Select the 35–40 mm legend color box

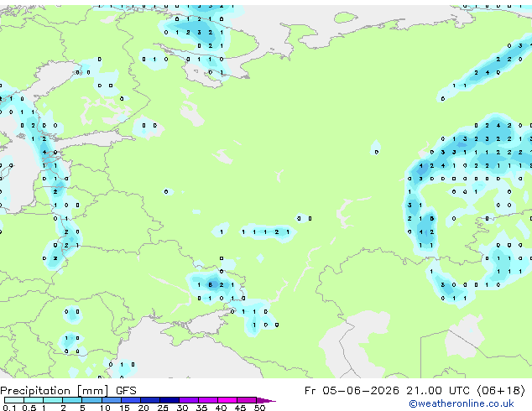(x=208, y=400)
